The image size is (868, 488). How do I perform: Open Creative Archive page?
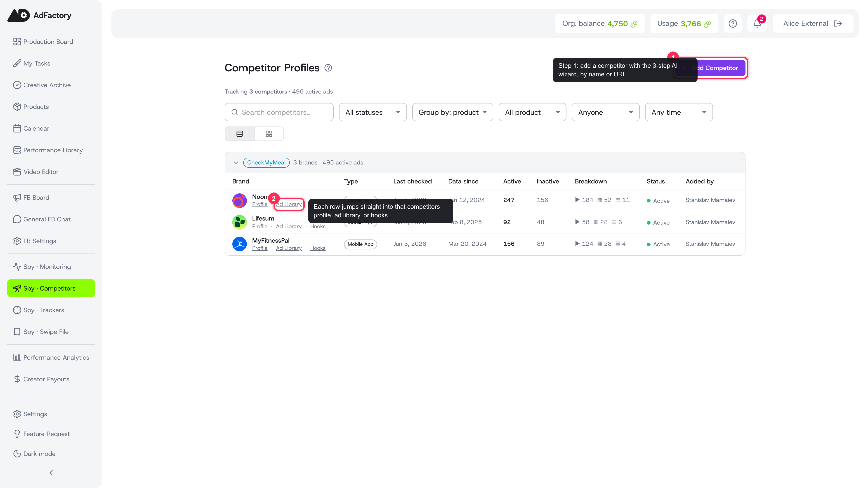tap(51, 85)
